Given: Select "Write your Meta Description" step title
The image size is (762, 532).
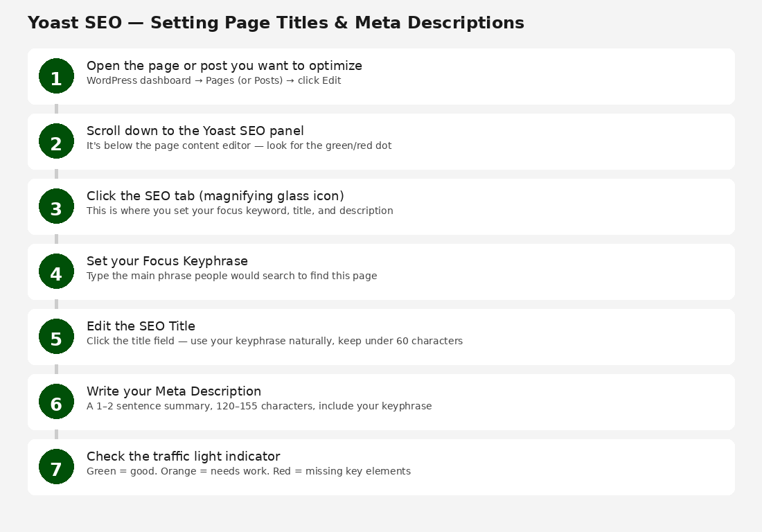Looking at the screenshot, I should coord(173,391).
